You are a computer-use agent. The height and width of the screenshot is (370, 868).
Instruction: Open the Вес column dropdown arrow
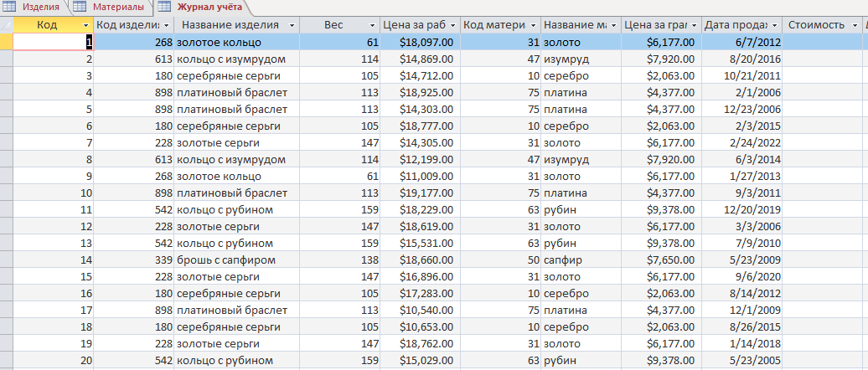(x=373, y=25)
